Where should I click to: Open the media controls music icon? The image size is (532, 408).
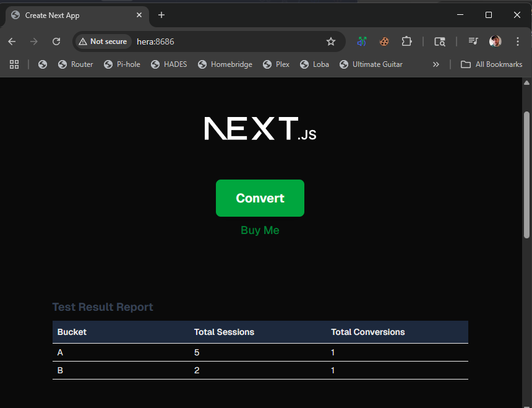(x=473, y=41)
